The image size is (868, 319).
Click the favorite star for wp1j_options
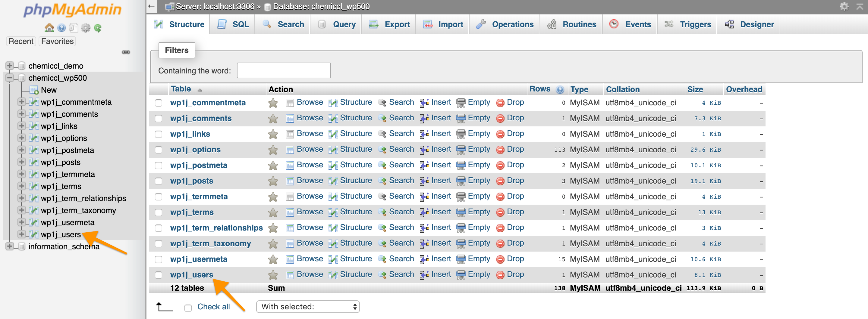point(273,150)
